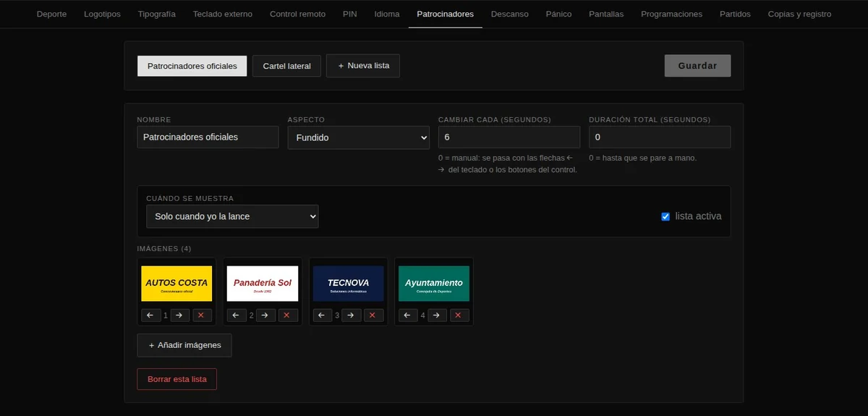Click the Guardar button
The image size is (868, 416).
[697, 66]
